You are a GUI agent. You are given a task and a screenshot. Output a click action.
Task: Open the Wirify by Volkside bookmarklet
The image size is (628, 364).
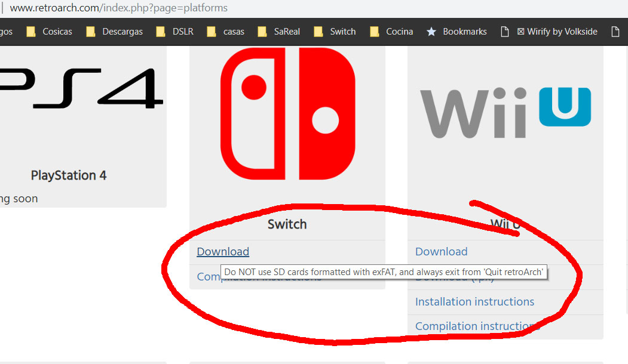[549, 32]
